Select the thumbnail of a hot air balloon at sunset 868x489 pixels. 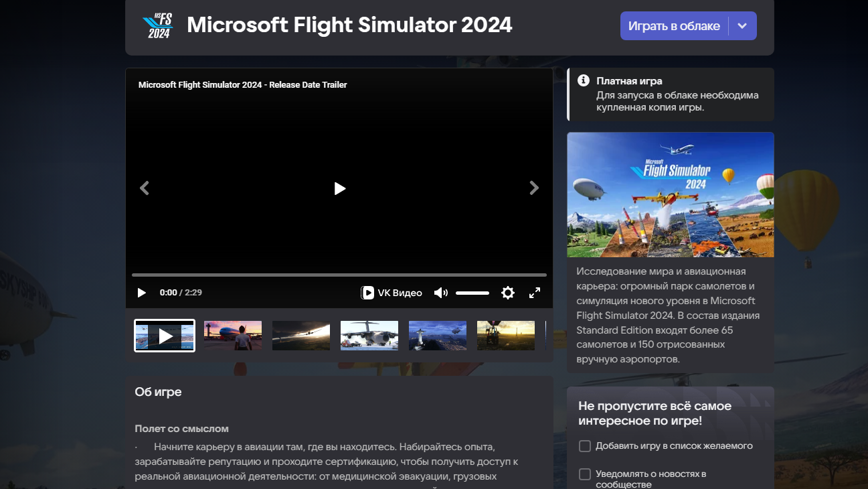point(506,336)
